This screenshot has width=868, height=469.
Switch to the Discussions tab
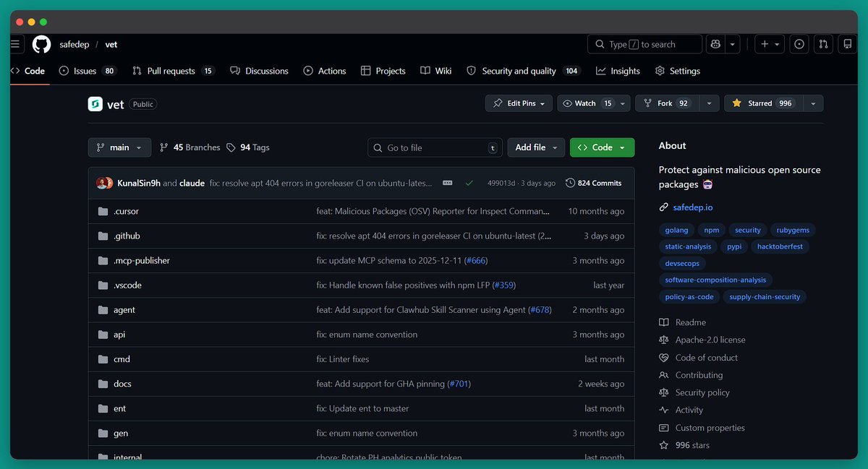[259, 71]
